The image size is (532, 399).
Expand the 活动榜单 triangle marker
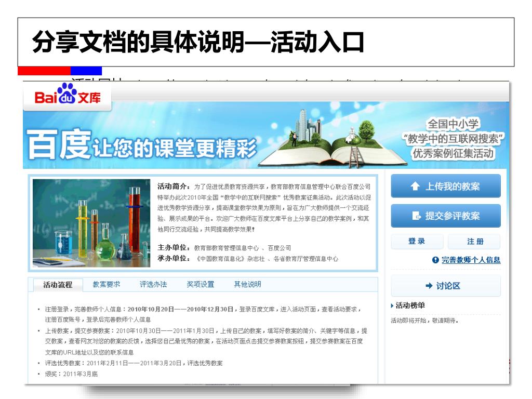(392, 305)
